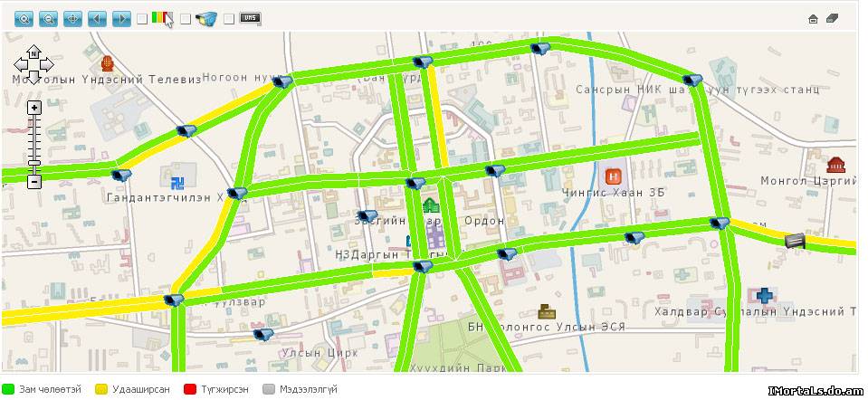Open the camera near Гандантэгчилэн intersection
The image size is (868, 400).
click(x=237, y=193)
